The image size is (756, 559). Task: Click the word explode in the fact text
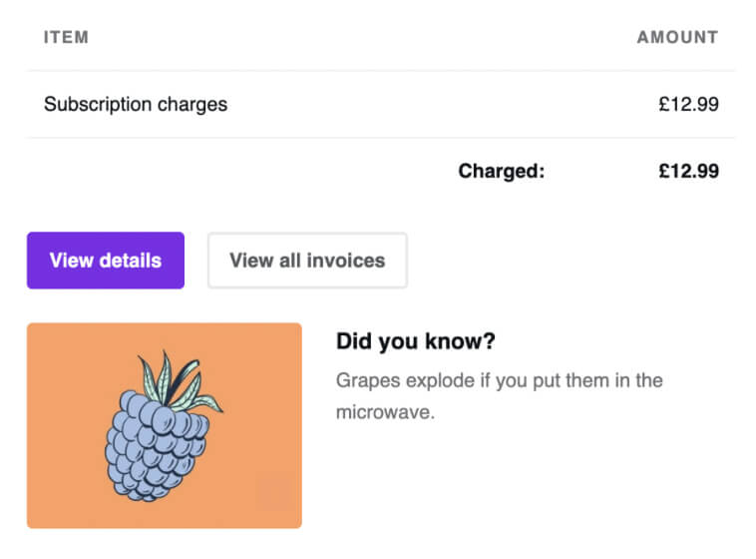point(435,380)
